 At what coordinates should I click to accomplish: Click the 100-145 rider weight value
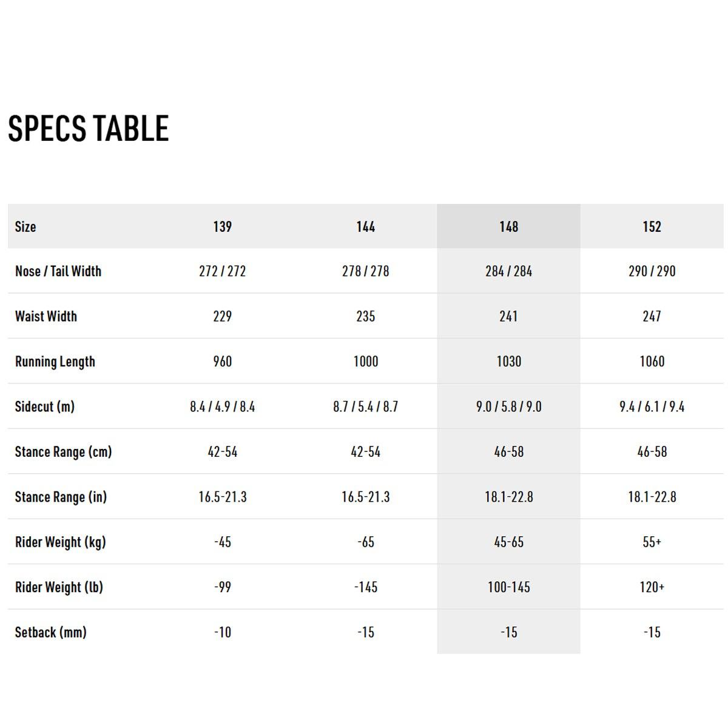pos(508,587)
